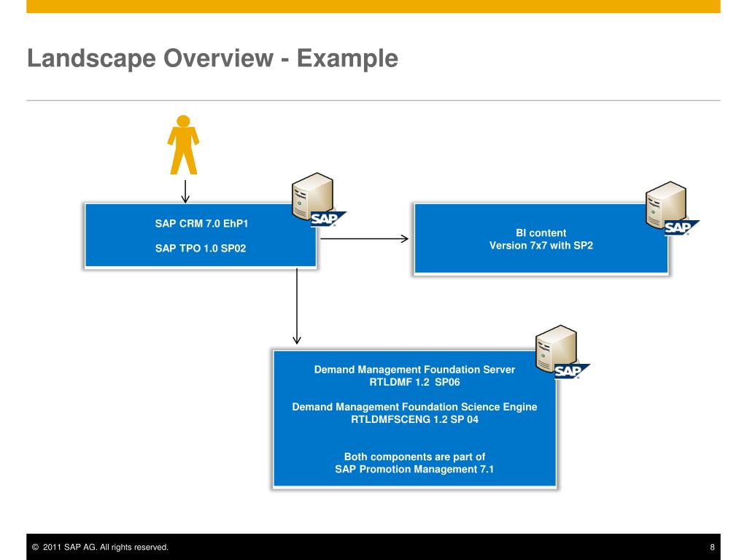Click 'SAP Promotion Management 7.1' text

pos(414,469)
